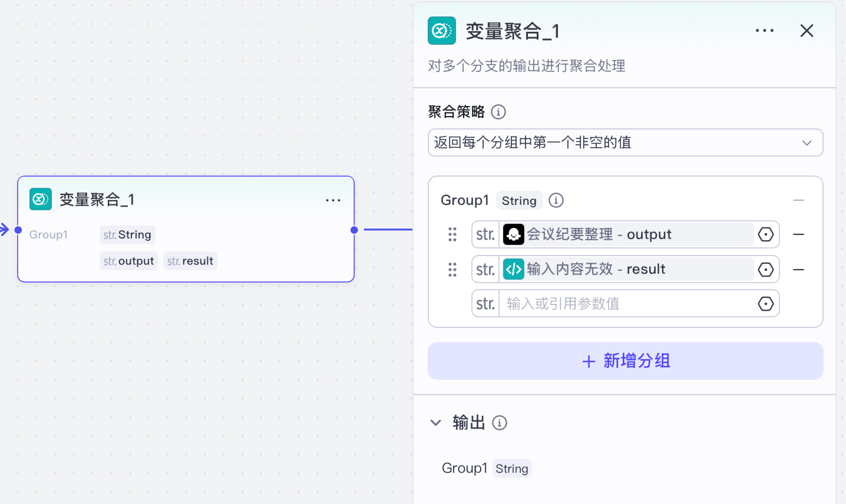Click the description 对多个分支的输出进行聚合处理

click(527, 66)
